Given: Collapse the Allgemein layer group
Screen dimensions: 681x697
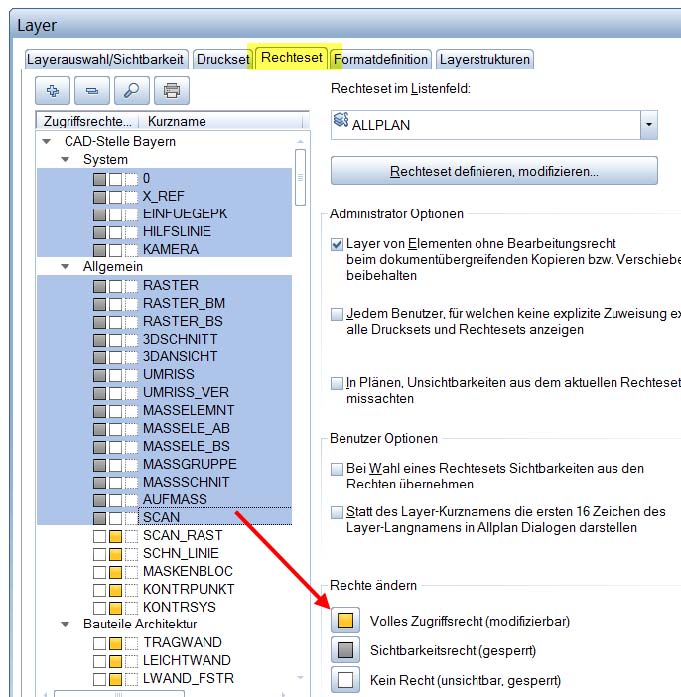Looking at the screenshot, I should point(66,267).
